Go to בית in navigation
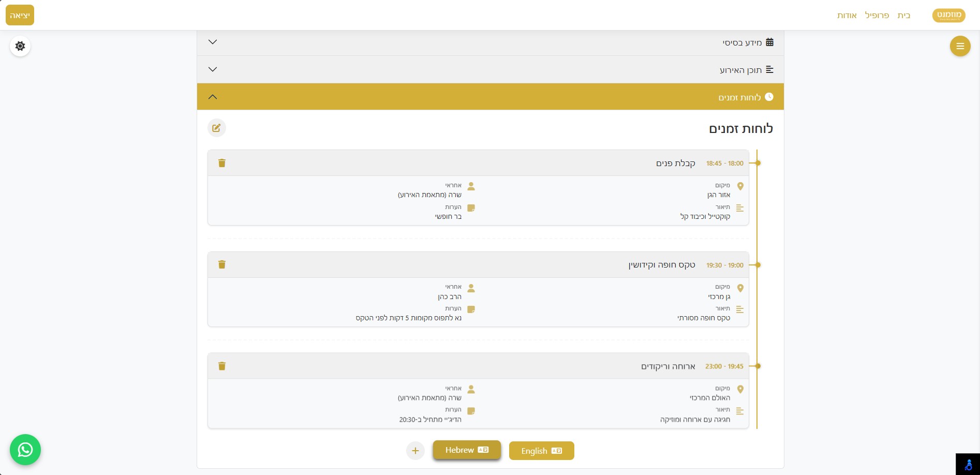Image resolution: width=980 pixels, height=475 pixels. coord(903,16)
